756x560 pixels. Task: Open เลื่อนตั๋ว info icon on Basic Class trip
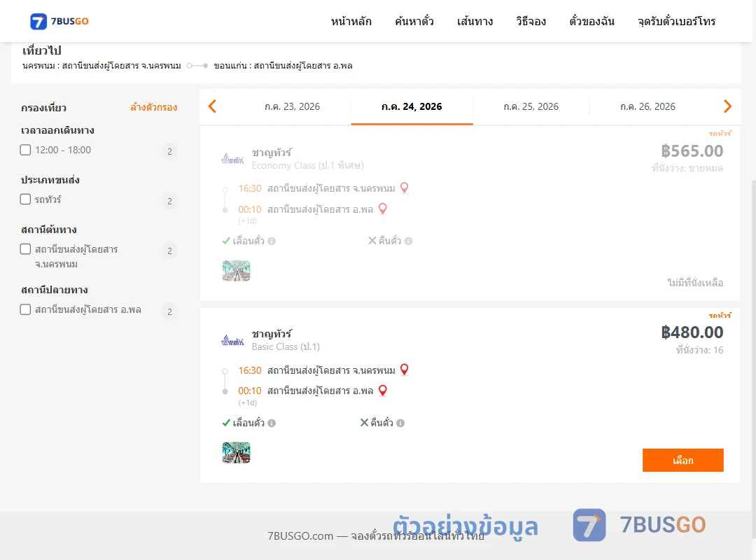pyautogui.click(x=272, y=423)
